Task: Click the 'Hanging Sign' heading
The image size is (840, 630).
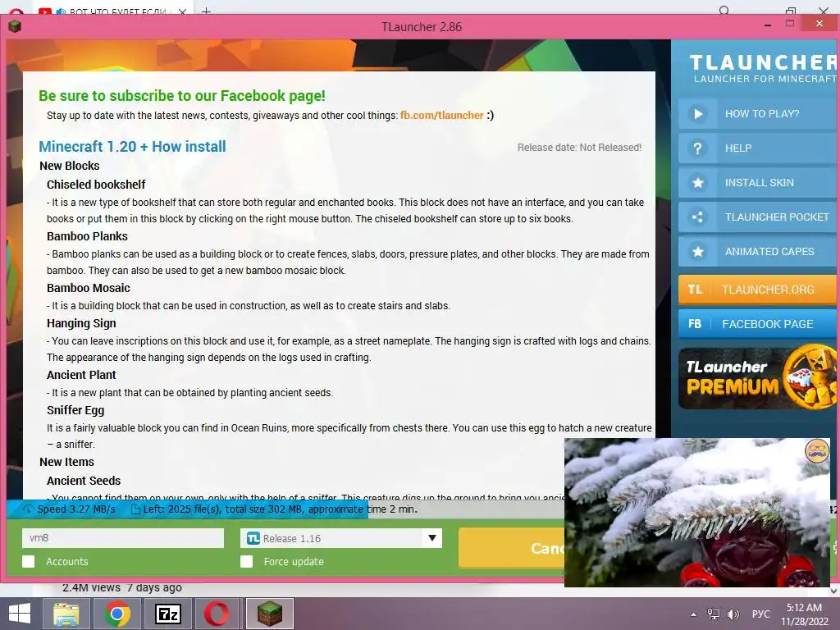Action: (81, 323)
